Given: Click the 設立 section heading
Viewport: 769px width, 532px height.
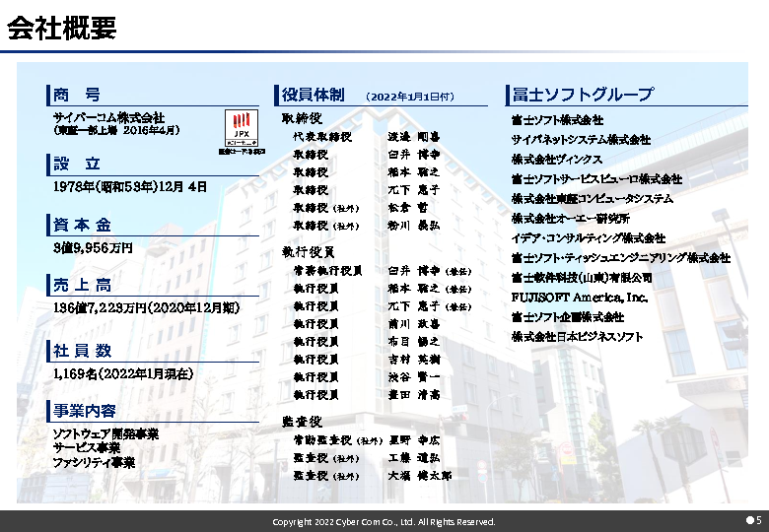Looking at the screenshot, I should [77, 164].
